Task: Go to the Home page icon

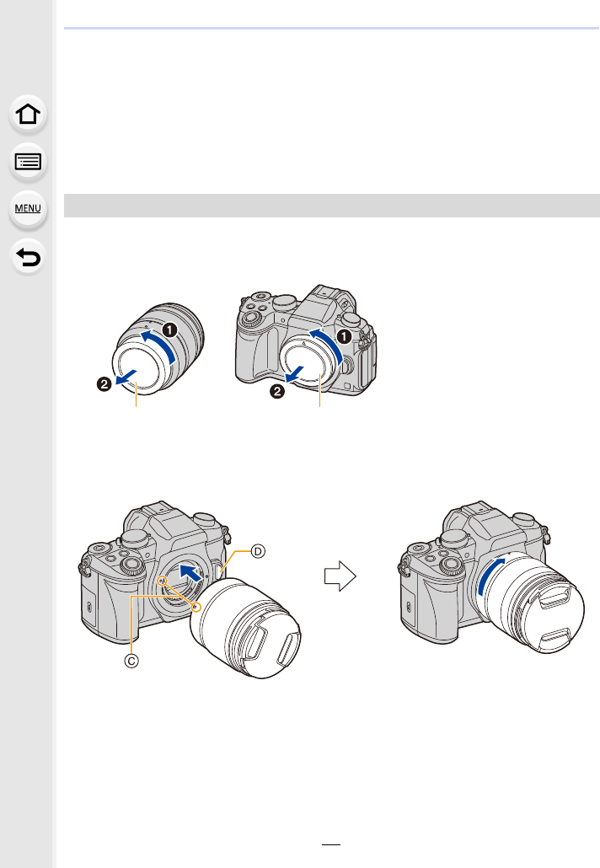Action: pos(28,115)
